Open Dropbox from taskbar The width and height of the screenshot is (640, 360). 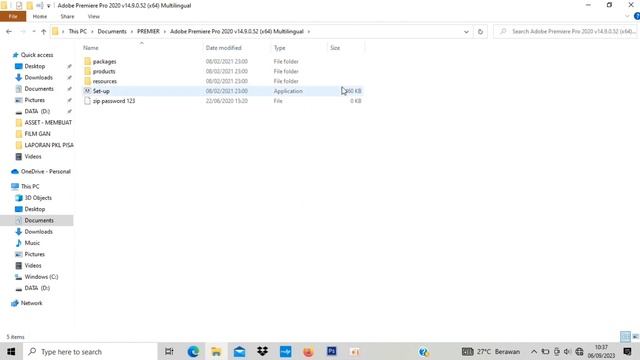click(262, 351)
